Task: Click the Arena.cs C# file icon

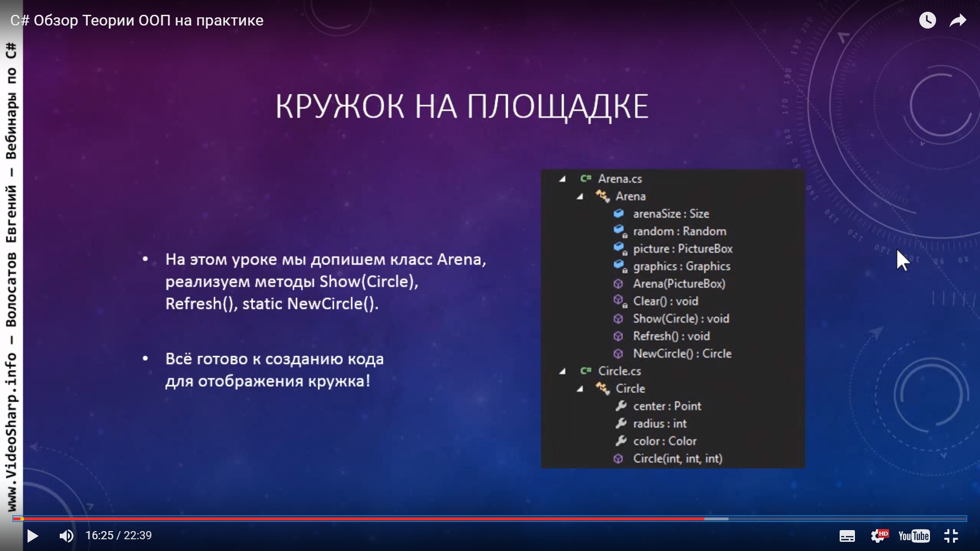Action: click(586, 179)
